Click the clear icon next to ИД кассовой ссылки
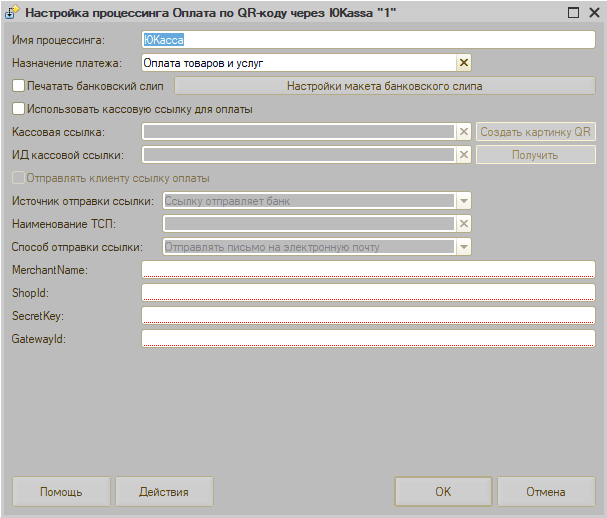Image resolution: width=607 pixels, height=518 pixels. [x=463, y=155]
